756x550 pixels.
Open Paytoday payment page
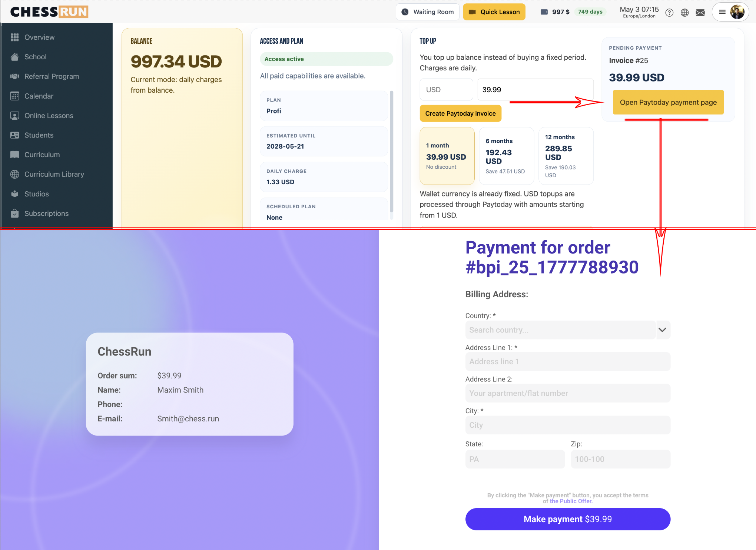click(668, 102)
